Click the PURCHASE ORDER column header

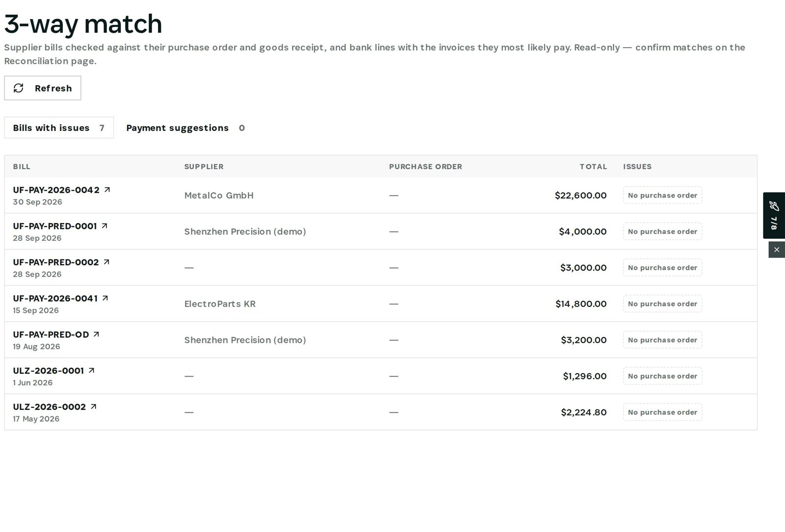point(425,167)
